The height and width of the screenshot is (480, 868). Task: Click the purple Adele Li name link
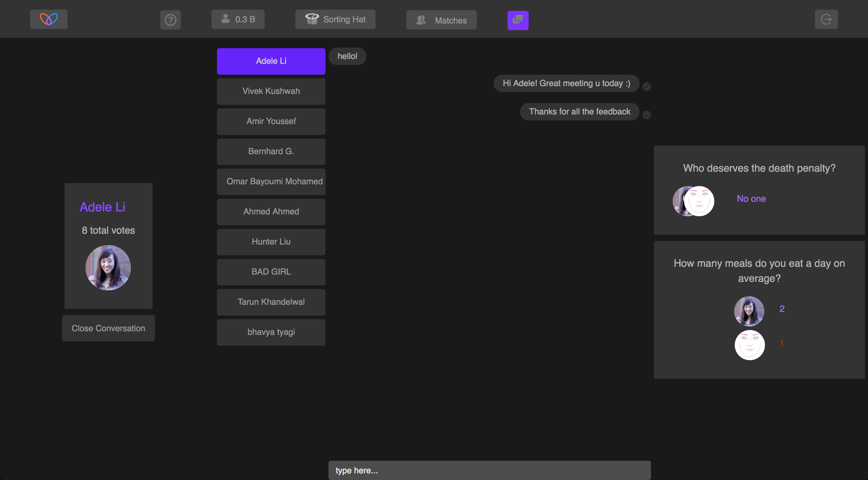pos(102,207)
